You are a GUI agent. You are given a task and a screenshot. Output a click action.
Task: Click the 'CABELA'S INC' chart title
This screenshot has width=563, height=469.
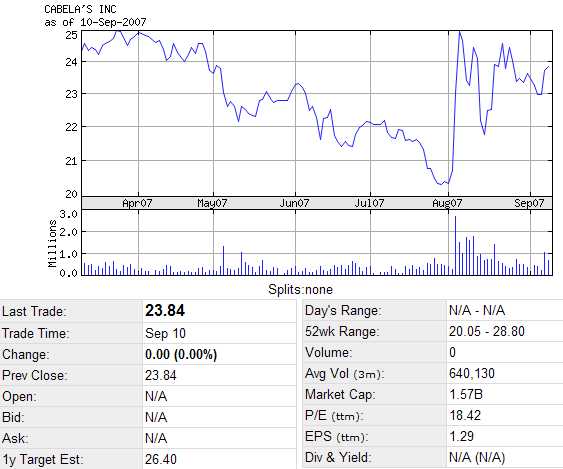(80, 9)
